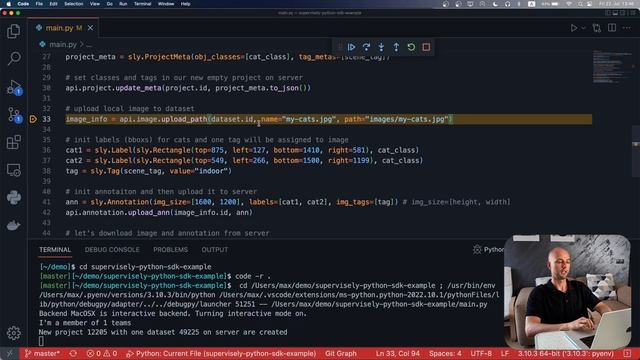640x360 pixels.
Task: Open Spotlight search in menu bar
Action: (580, 4)
